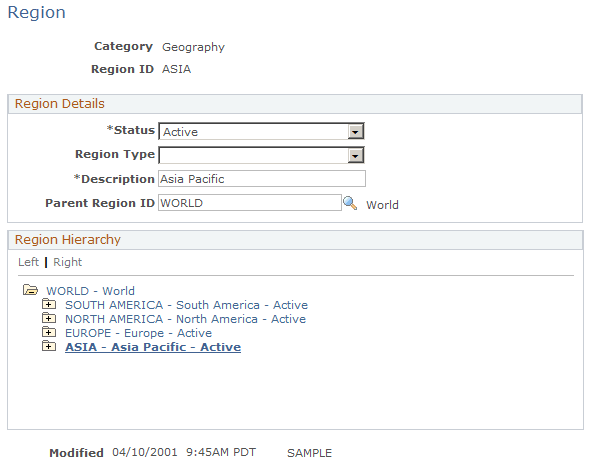Click the Region page title
The image size is (591, 468).
point(37,12)
